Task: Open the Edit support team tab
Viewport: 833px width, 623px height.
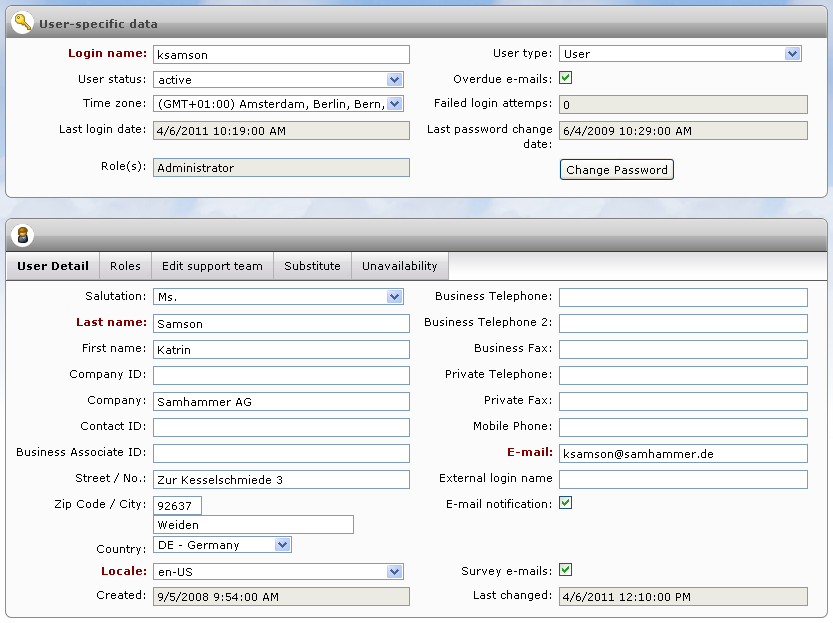Action: click(211, 266)
